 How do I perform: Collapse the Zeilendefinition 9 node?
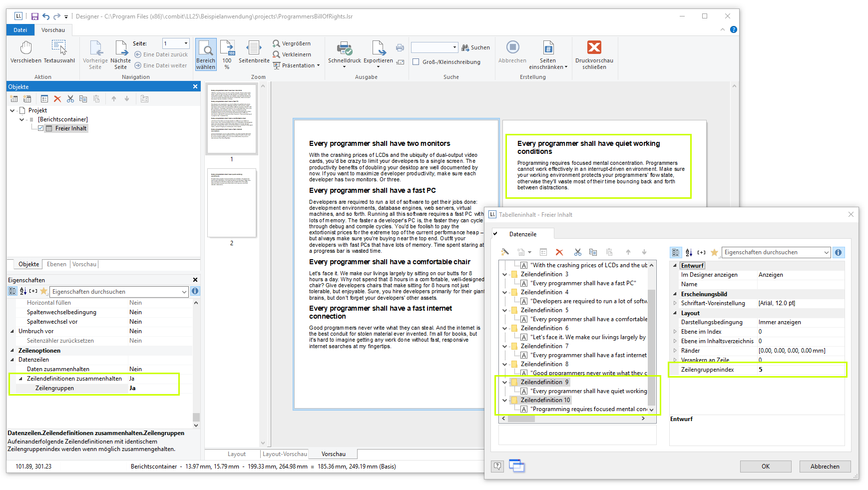[x=505, y=382]
